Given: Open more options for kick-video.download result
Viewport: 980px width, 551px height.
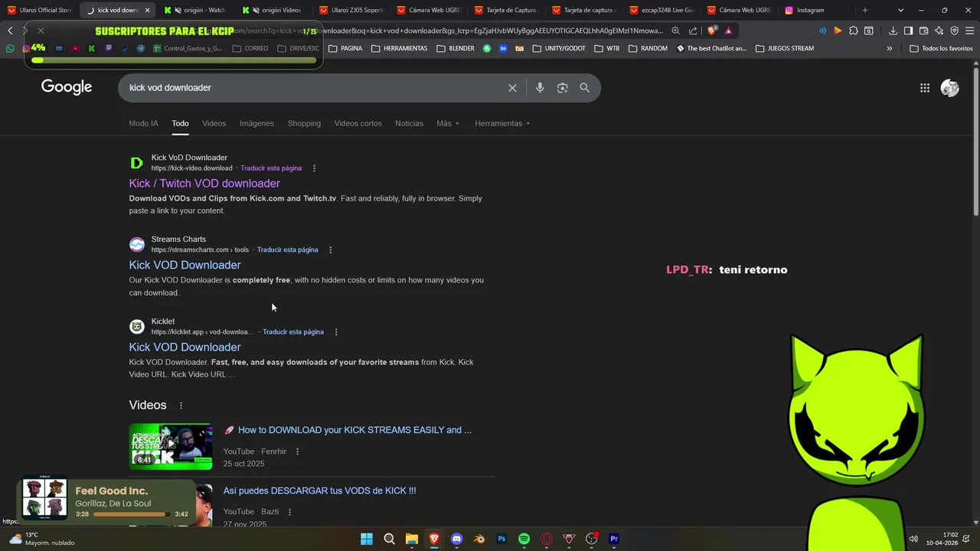Looking at the screenshot, I should 314,168.
